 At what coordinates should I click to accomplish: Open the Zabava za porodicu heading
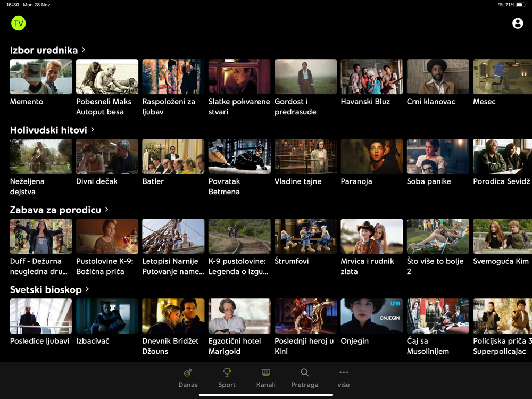(55, 210)
